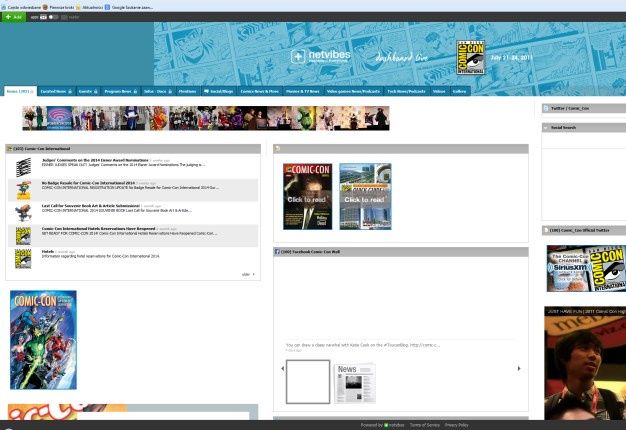
Task: Collapse the Social Search widget
Action: coord(546,127)
